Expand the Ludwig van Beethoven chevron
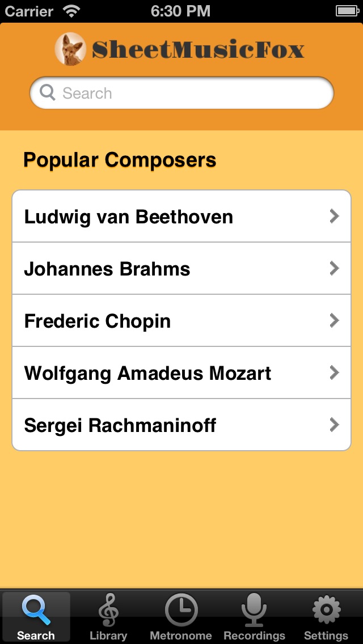Image resolution: width=363 pixels, height=644 pixels. [335, 216]
